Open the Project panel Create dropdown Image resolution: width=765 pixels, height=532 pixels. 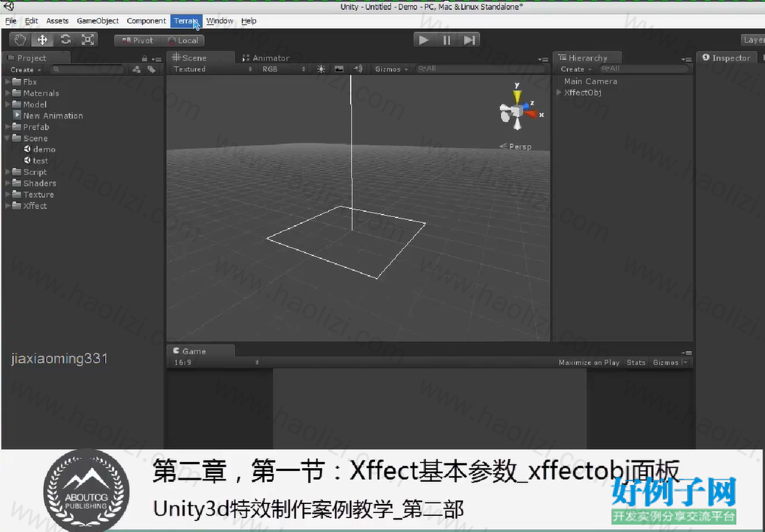coord(25,70)
